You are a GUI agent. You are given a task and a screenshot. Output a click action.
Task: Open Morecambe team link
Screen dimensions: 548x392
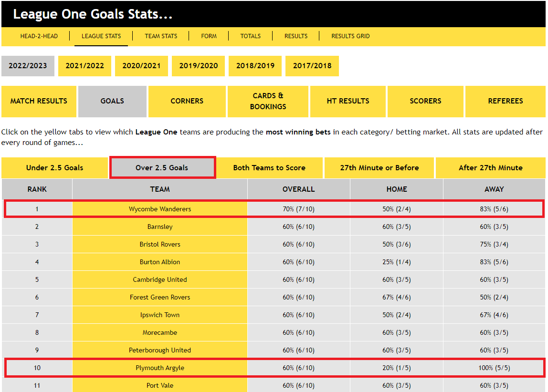point(160,333)
